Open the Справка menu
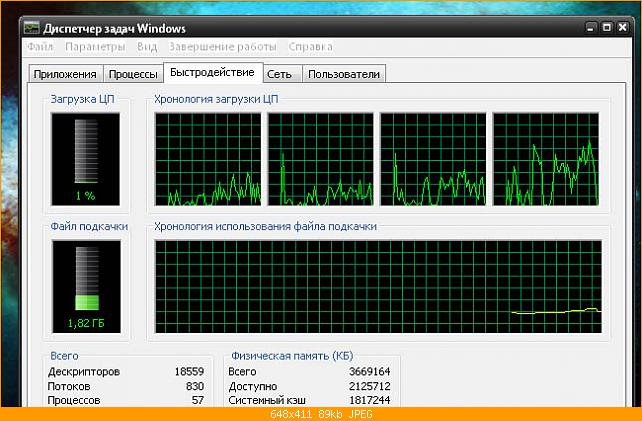The height and width of the screenshot is (421, 642). pyautogui.click(x=310, y=47)
